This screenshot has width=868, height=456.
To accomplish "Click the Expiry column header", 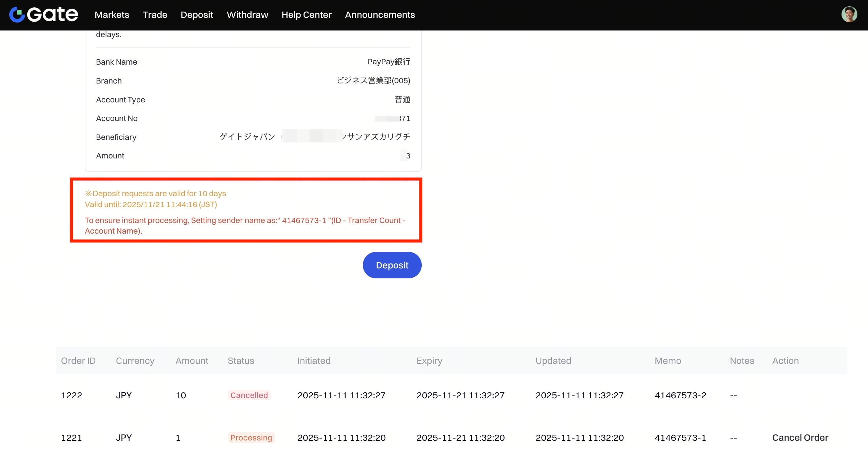I will (x=429, y=361).
